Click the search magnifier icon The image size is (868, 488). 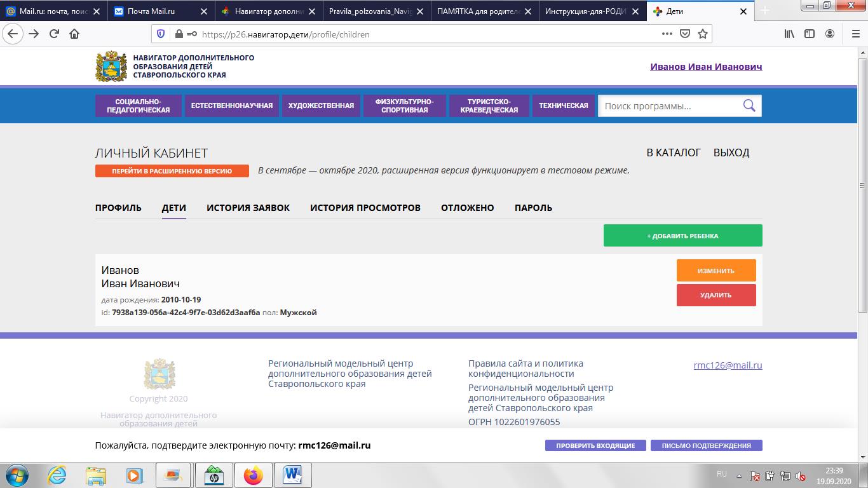(x=749, y=105)
